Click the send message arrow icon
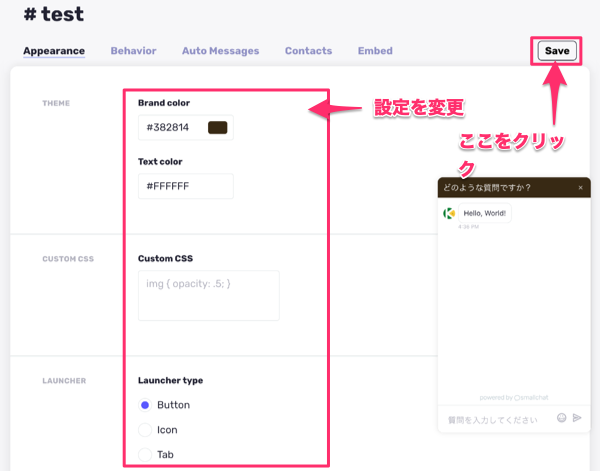Viewport: 600px width, 471px height. tap(577, 418)
